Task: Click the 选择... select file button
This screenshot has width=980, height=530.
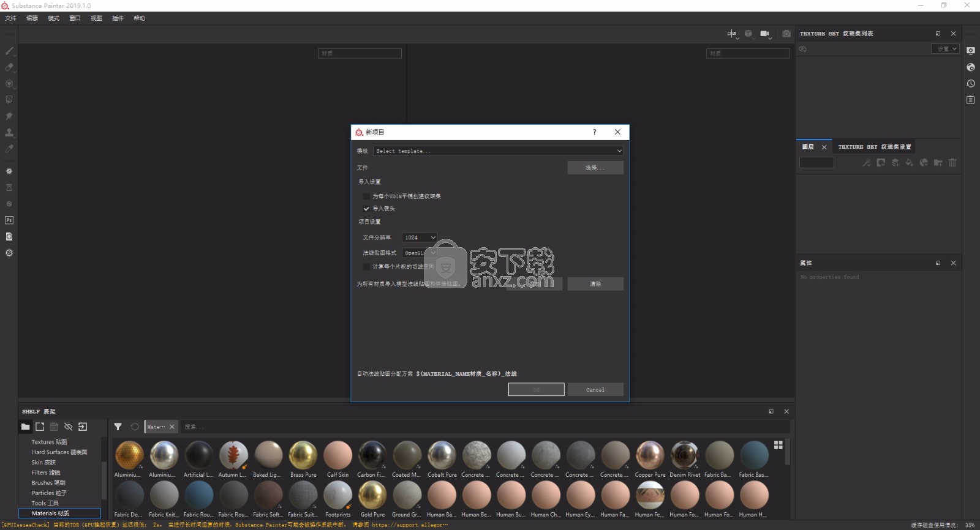Action: (x=595, y=168)
